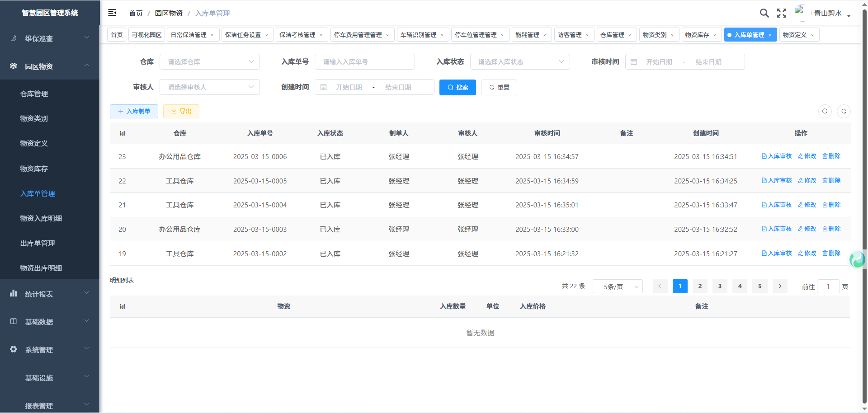
Task: Expand the 统计报表 sidebar menu
Action: [50, 294]
